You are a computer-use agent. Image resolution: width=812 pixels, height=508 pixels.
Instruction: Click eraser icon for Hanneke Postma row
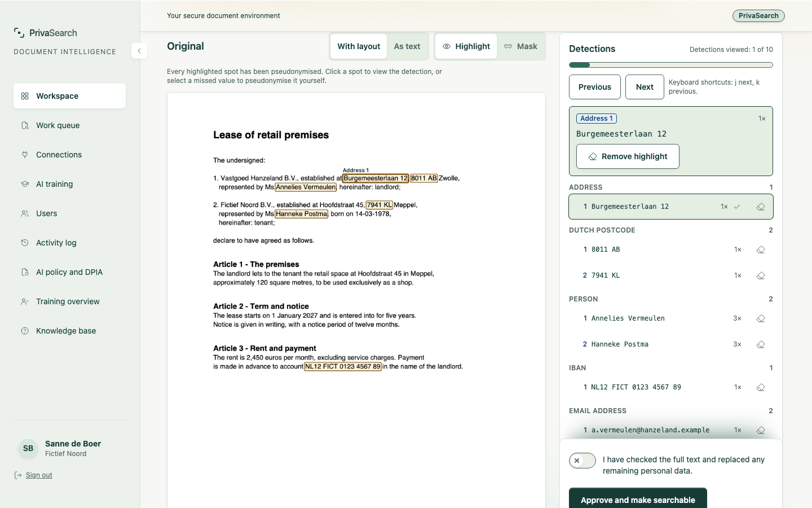click(761, 344)
